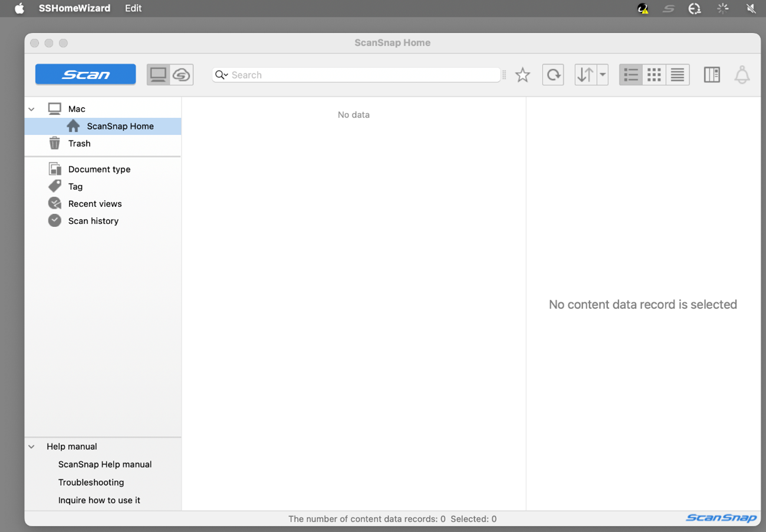Select the detailed lines view mode
This screenshot has height=532, width=766.
coord(678,75)
